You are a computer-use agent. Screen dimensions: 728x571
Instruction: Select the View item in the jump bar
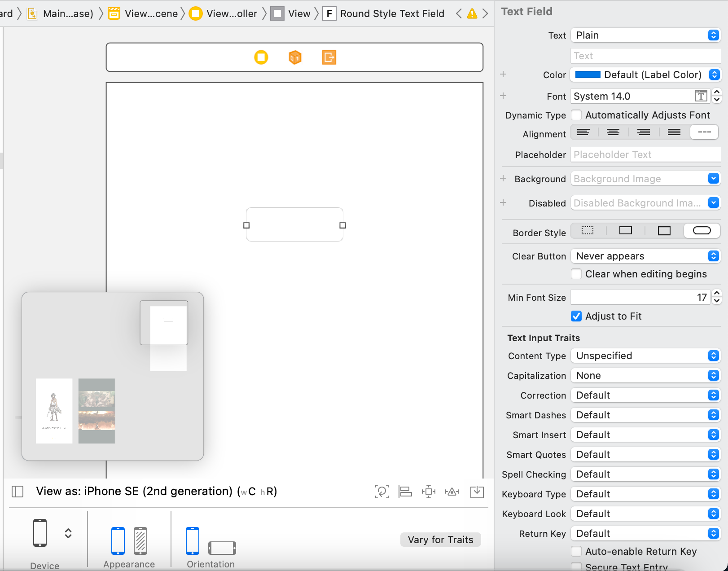(x=298, y=13)
